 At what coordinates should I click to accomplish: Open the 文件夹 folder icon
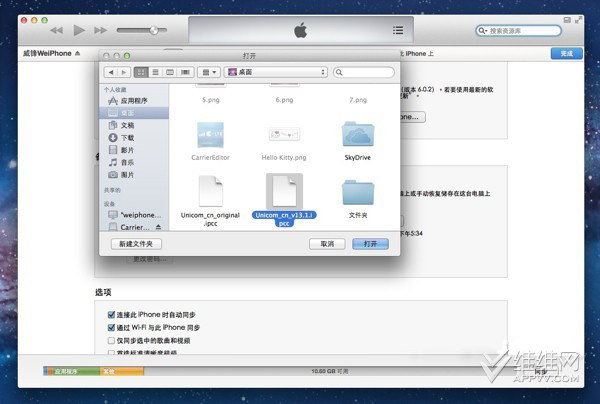(358, 192)
